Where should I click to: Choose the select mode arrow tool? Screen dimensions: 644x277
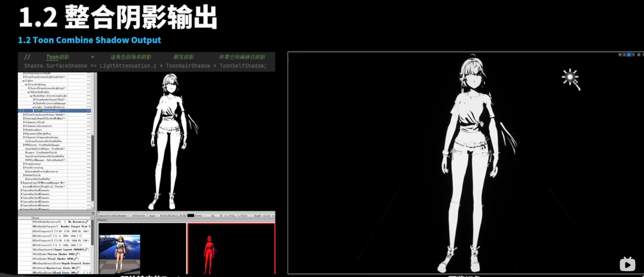point(620,55)
